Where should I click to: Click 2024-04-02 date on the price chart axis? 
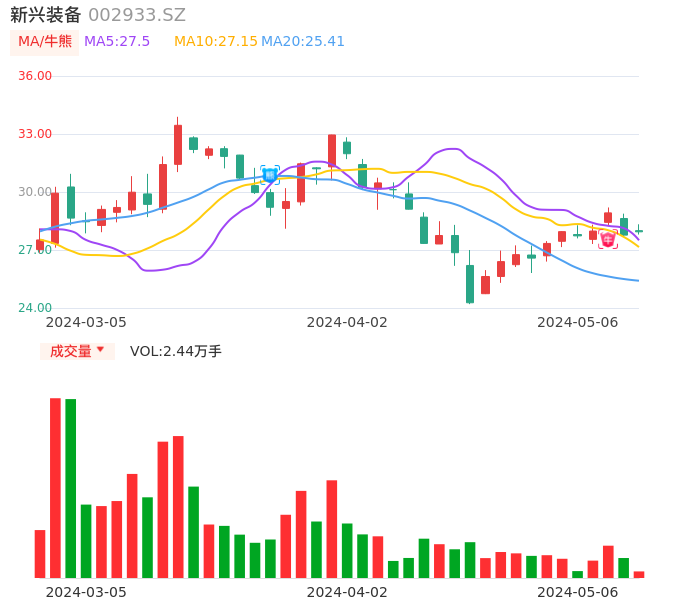(x=347, y=322)
